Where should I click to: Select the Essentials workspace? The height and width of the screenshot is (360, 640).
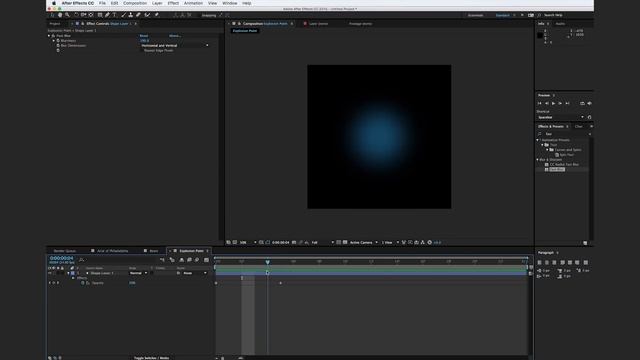(x=476, y=16)
